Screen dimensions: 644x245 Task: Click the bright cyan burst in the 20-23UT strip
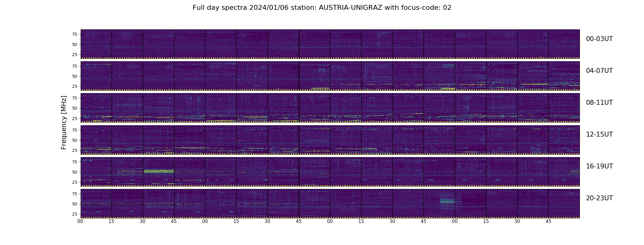pyautogui.click(x=447, y=201)
